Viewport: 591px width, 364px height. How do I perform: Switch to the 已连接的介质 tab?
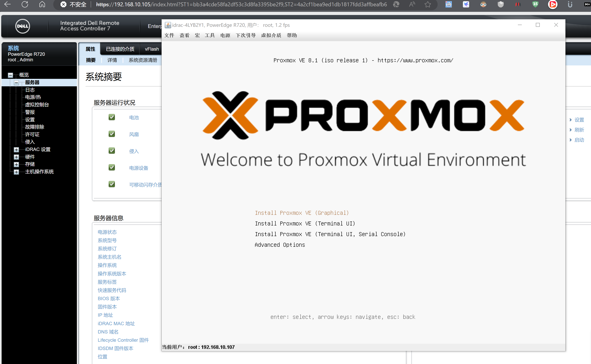point(120,49)
